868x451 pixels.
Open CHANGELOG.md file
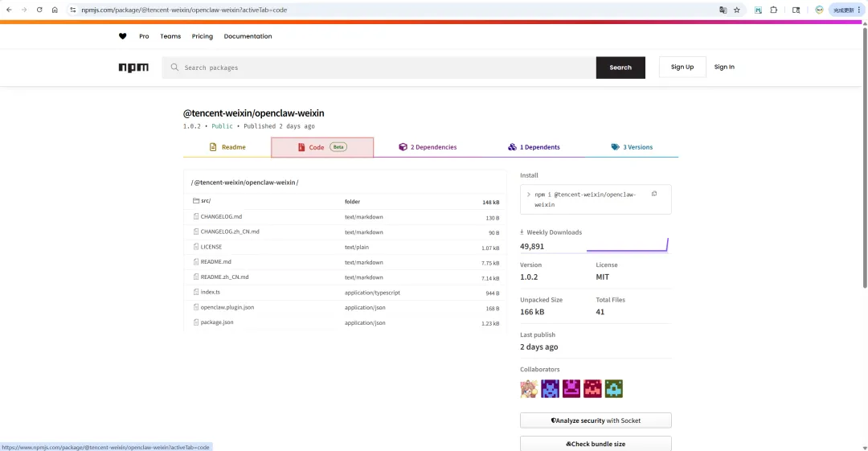click(221, 216)
